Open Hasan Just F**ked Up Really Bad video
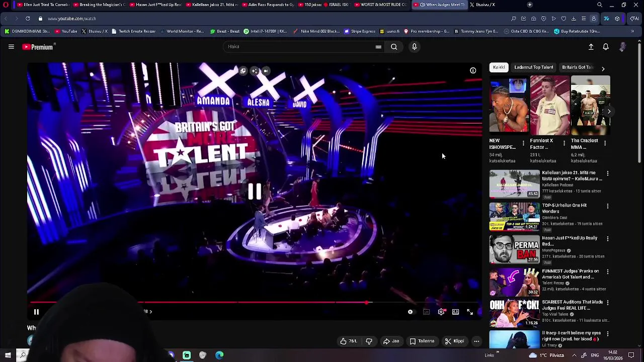 (x=514, y=249)
